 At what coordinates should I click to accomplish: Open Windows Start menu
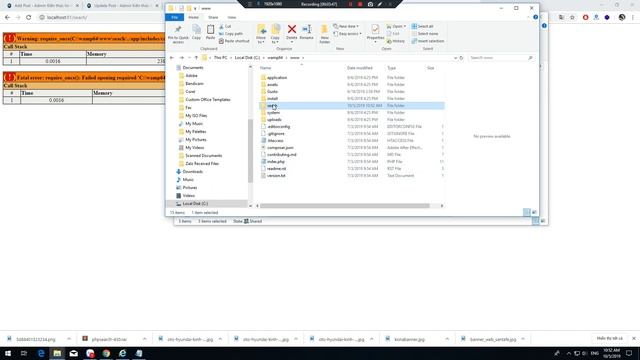[8, 353]
